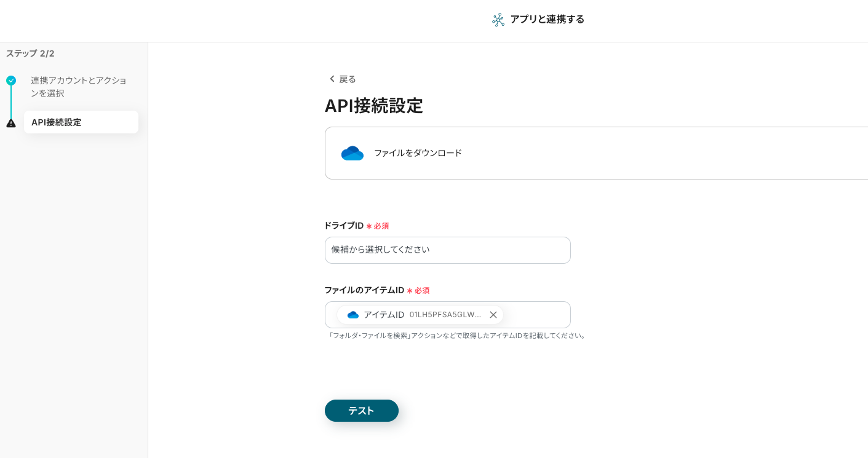Click the アプリと連携する header title
868x458 pixels.
(x=547, y=19)
